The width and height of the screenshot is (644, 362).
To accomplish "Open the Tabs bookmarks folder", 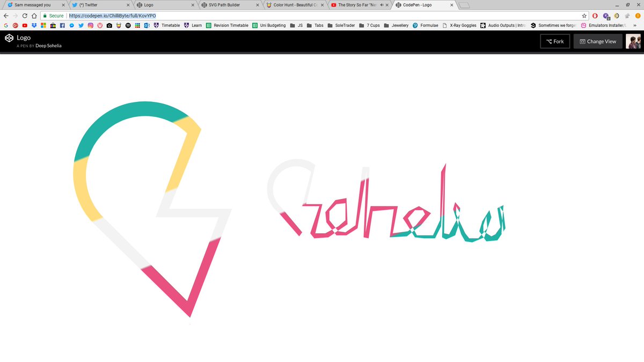I will tap(315, 25).
